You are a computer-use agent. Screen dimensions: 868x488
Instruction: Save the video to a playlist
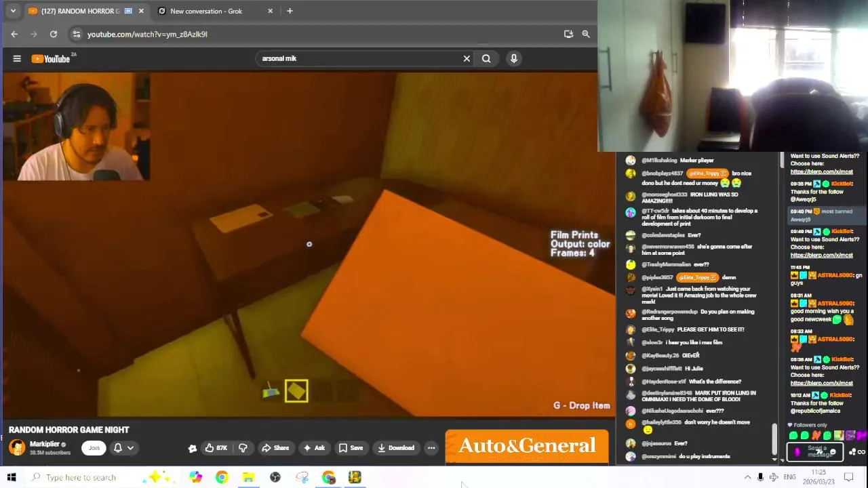tap(351, 448)
